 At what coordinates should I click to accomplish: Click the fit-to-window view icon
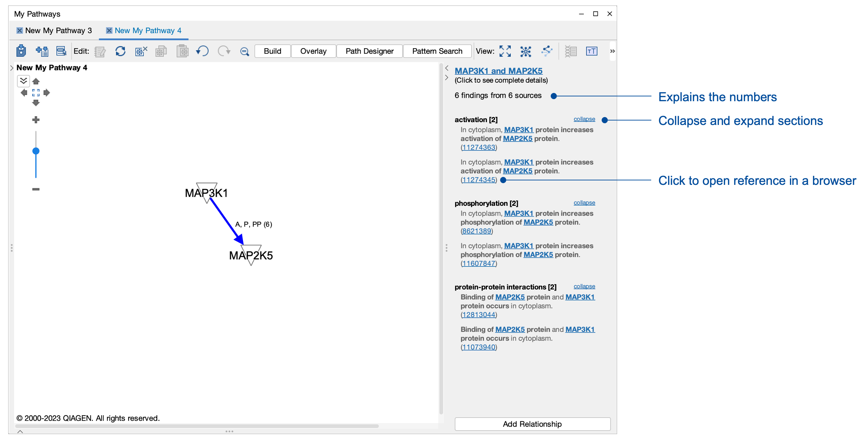(x=505, y=51)
